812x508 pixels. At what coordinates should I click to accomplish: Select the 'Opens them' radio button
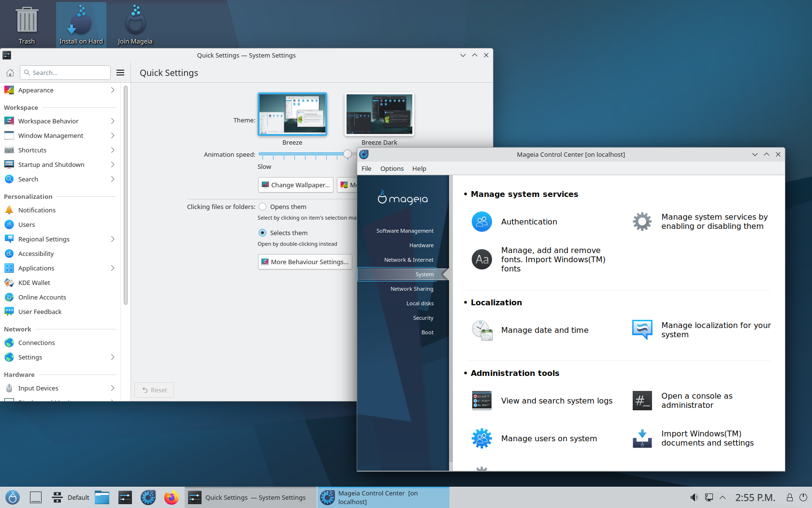(262, 207)
